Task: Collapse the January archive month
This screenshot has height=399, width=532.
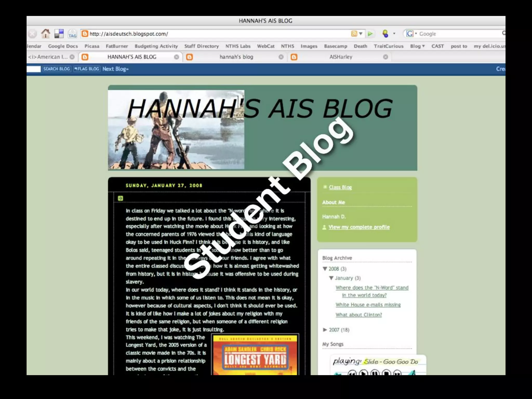Action: [331, 278]
